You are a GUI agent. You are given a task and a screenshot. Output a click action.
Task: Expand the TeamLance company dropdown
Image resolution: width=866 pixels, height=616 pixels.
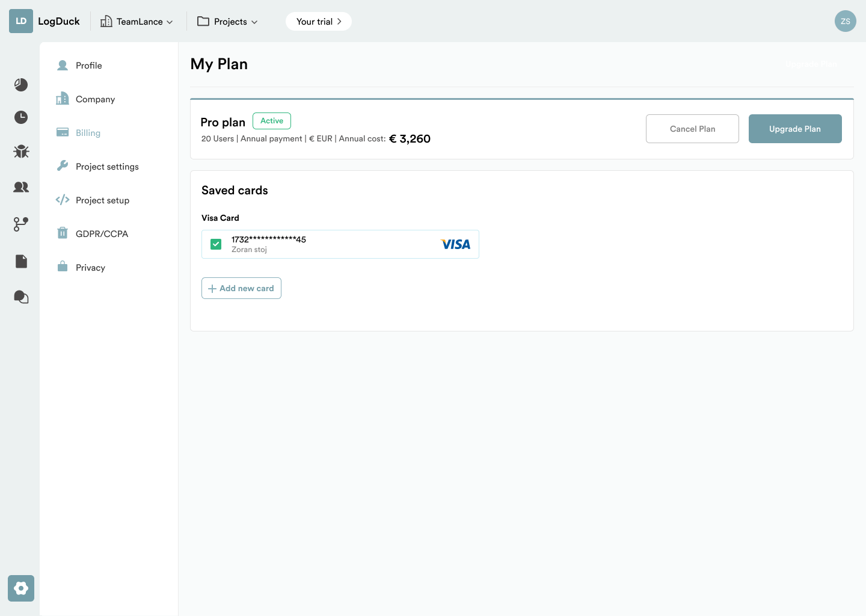pos(137,22)
